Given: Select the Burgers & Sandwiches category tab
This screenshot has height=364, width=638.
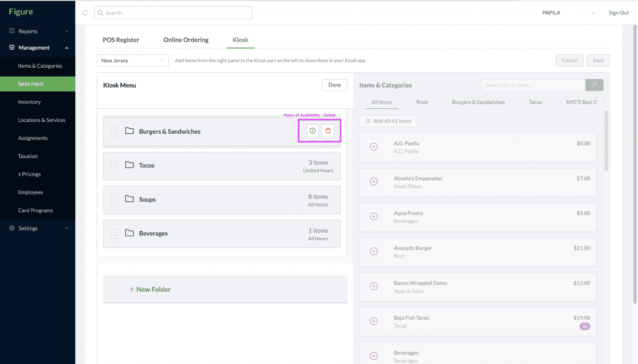Looking at the screenshot, I should [478, 103].
